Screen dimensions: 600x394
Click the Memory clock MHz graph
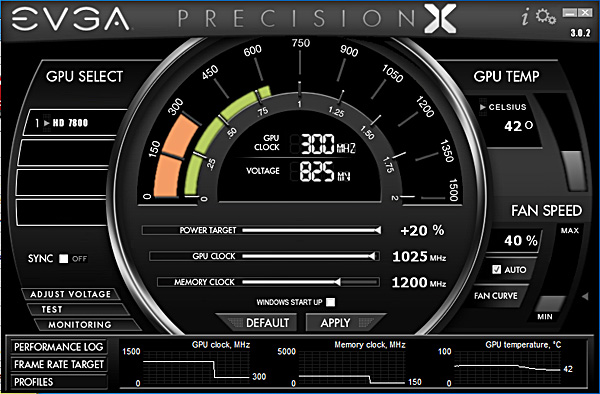point(351,368)
